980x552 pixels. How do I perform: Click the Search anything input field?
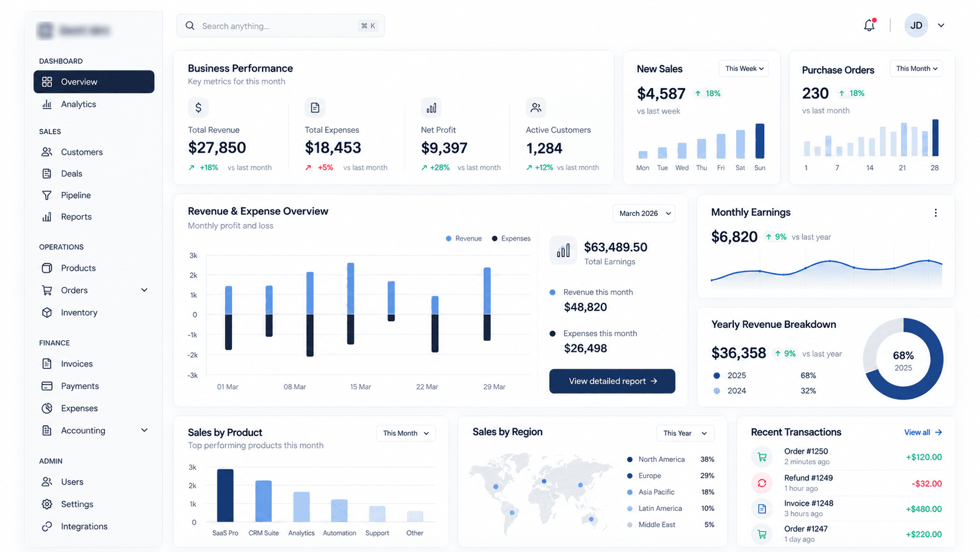tap(280, 26)
